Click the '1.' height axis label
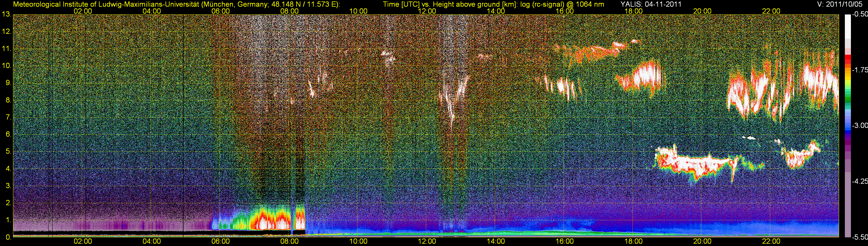 [8, 220]
